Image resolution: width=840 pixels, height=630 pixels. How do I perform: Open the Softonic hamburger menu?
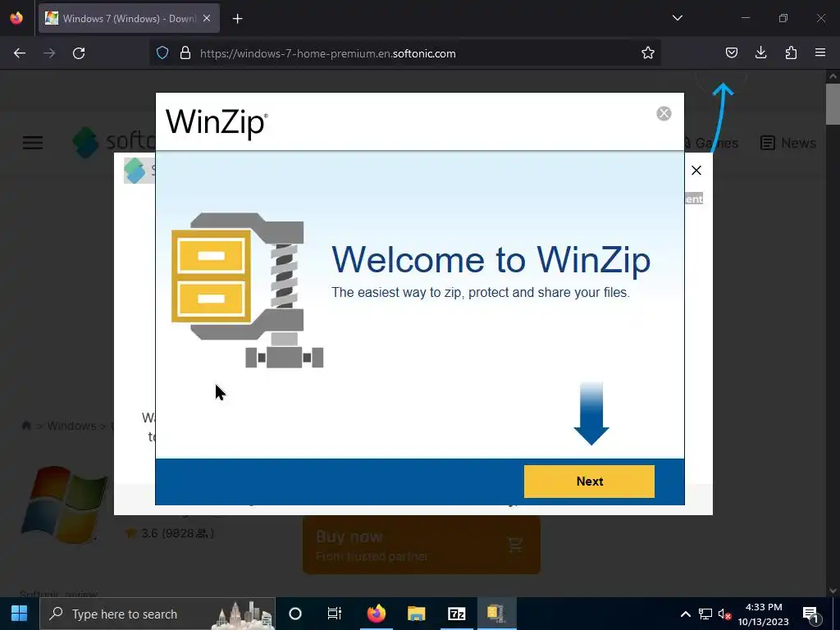(x=33, y=143)
